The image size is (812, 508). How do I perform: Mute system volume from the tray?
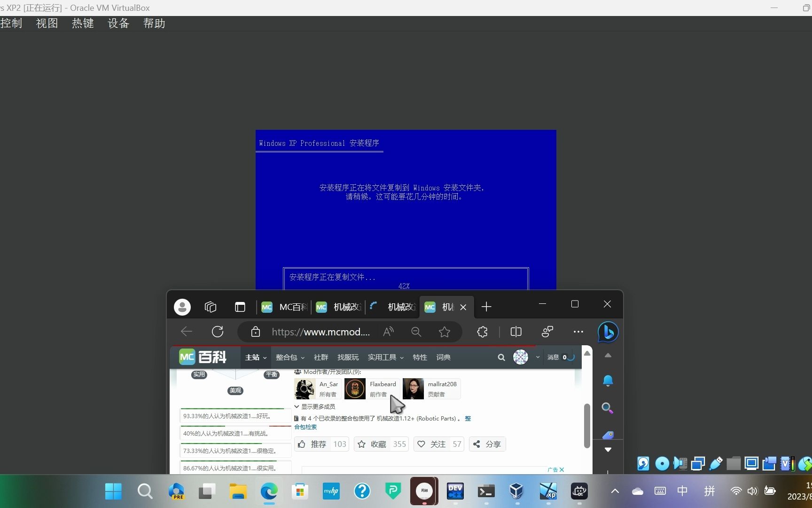(752, 491)
